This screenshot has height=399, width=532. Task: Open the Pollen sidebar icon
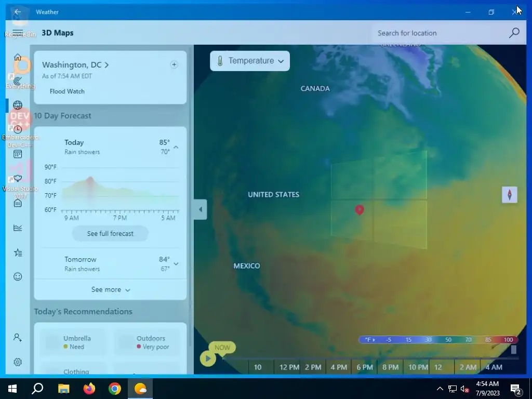coord(18,179)
